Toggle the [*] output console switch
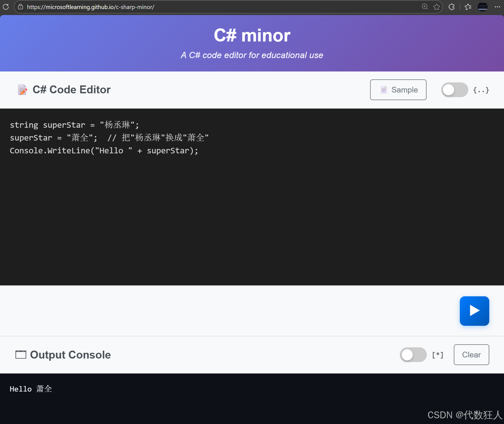504x424 pixels. click(413, 355)
